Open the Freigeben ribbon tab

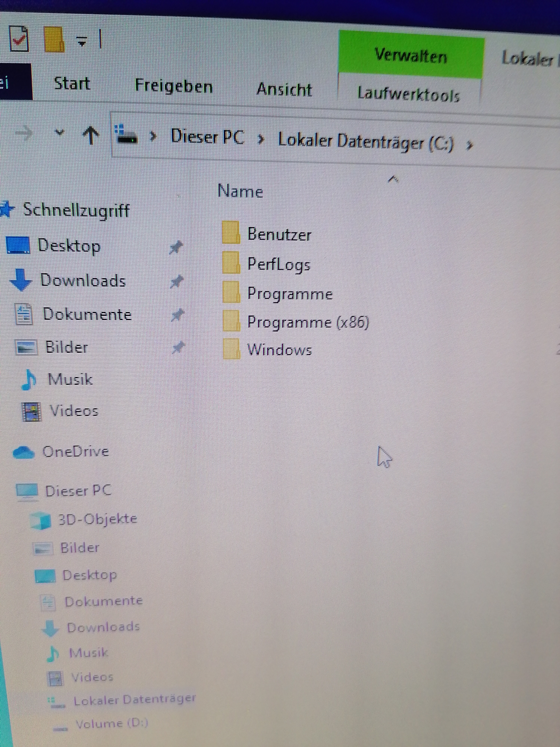pos(173,86)
